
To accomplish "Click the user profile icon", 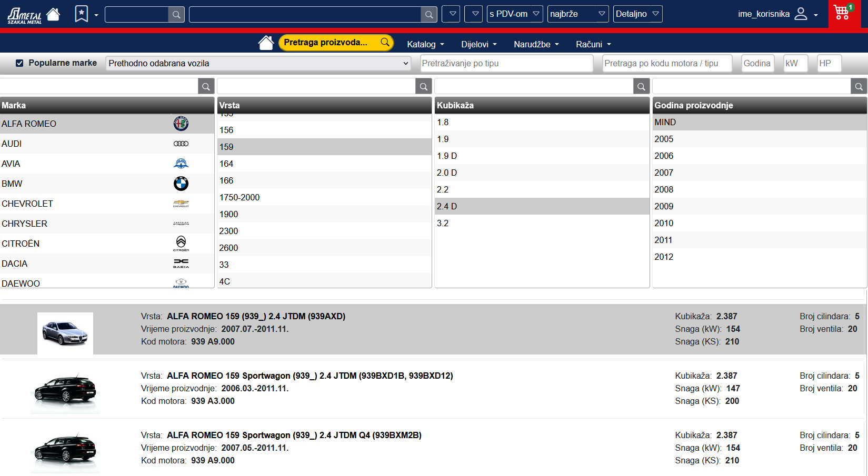I will coord(801,14).
